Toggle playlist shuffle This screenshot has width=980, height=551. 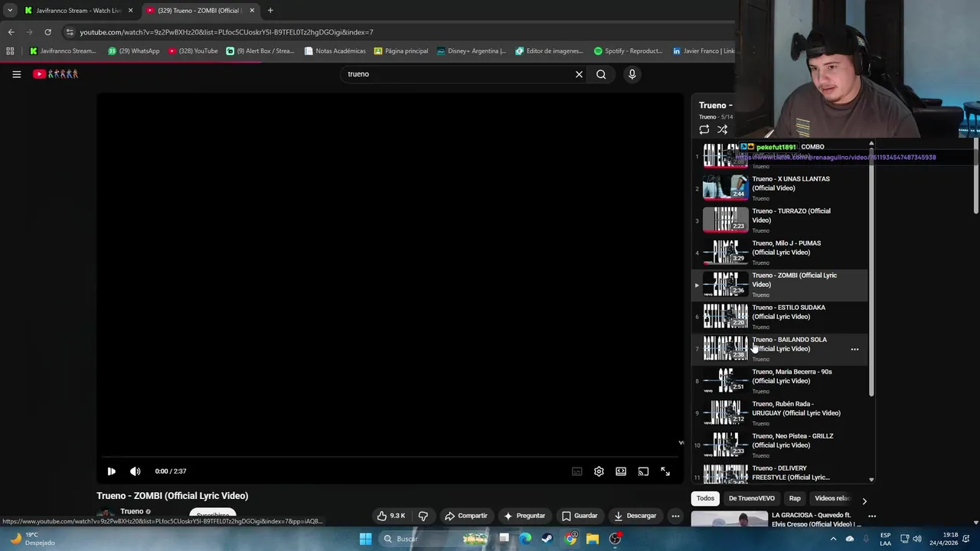point(722,129)
